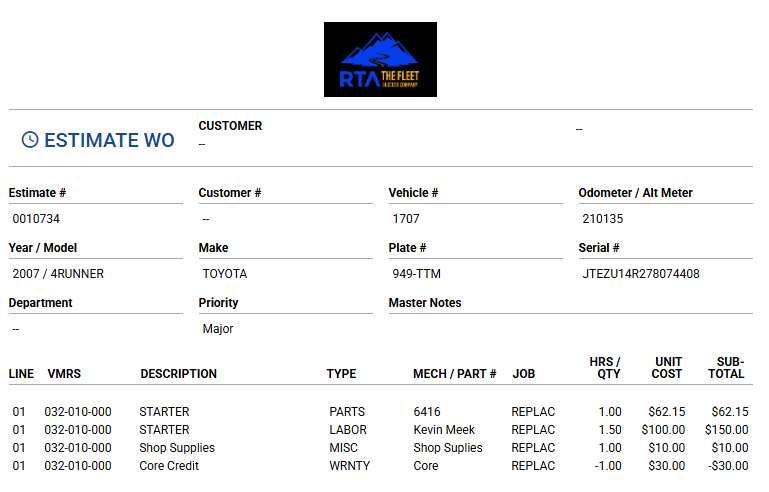Click the clock icon beside ESTIMATE WO
This screenshot has height=492, width=769.
(x=30, y=140)
